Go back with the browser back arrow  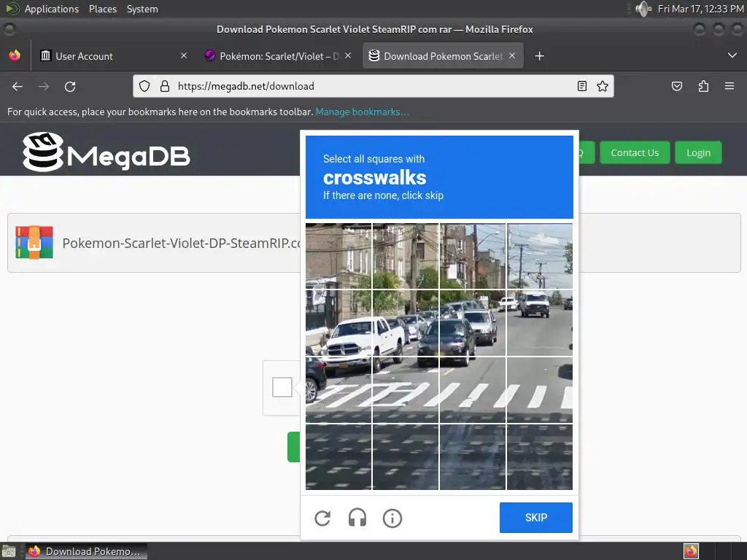(x=18, y=86)
